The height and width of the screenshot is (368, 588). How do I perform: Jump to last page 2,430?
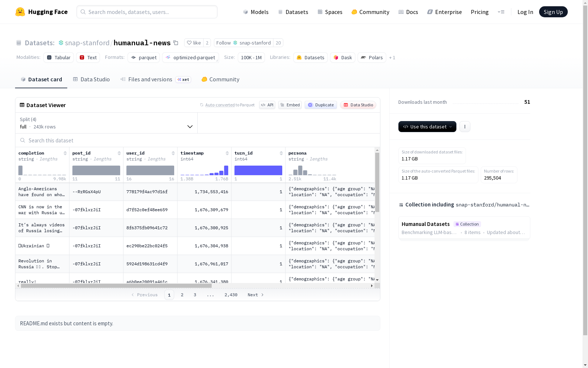coord(231,295)
